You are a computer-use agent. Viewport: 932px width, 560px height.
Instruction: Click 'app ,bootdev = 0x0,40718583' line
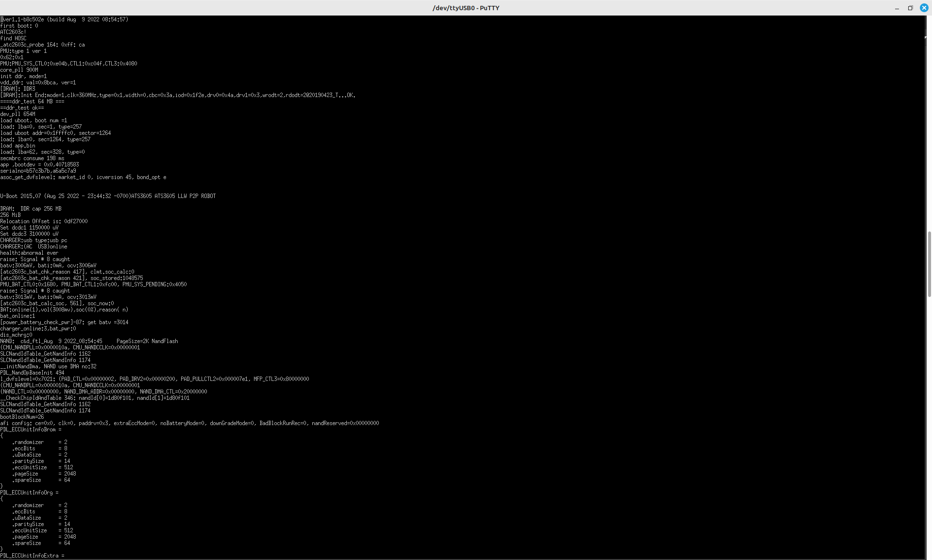click(39, 165)
